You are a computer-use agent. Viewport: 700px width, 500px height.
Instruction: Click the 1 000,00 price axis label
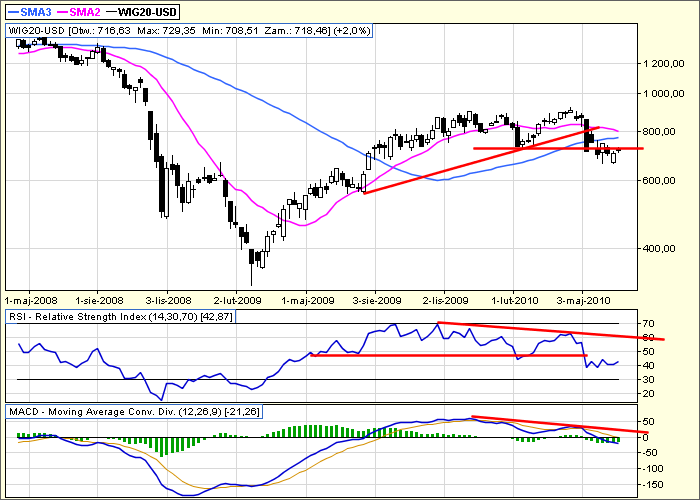pos(664,93)
